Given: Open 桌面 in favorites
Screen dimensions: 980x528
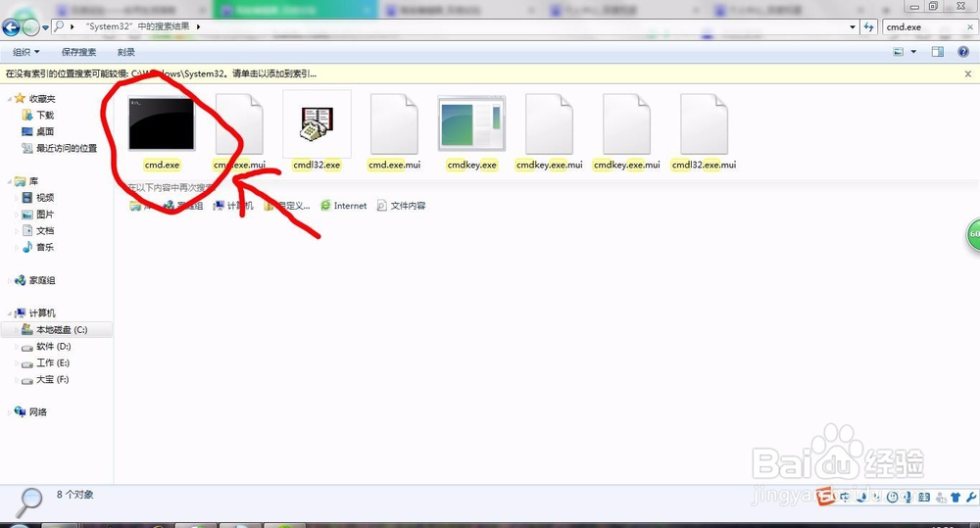Looking at the screenshot, I should [45, 131].
